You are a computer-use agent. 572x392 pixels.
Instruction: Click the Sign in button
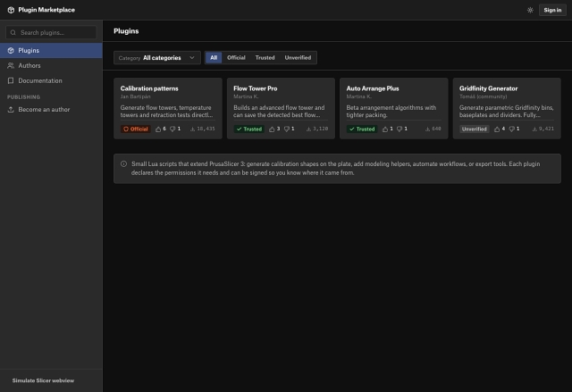click(x=552, y=10)
